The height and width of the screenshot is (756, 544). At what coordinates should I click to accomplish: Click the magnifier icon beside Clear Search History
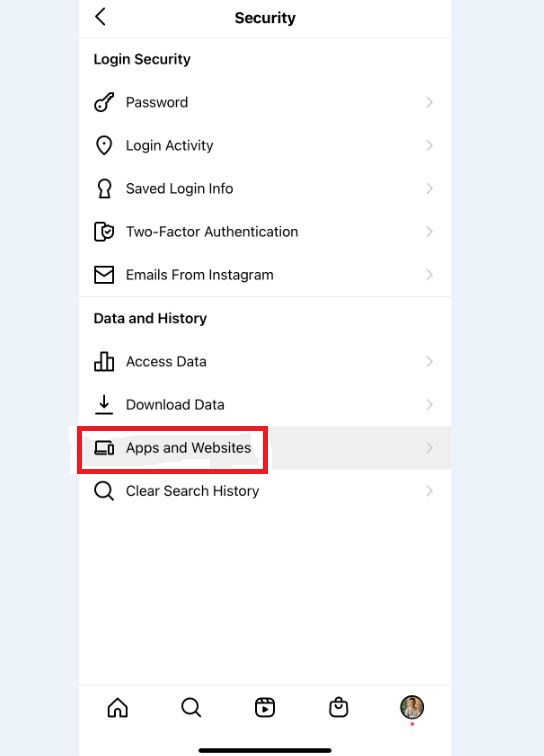[104, 491]
